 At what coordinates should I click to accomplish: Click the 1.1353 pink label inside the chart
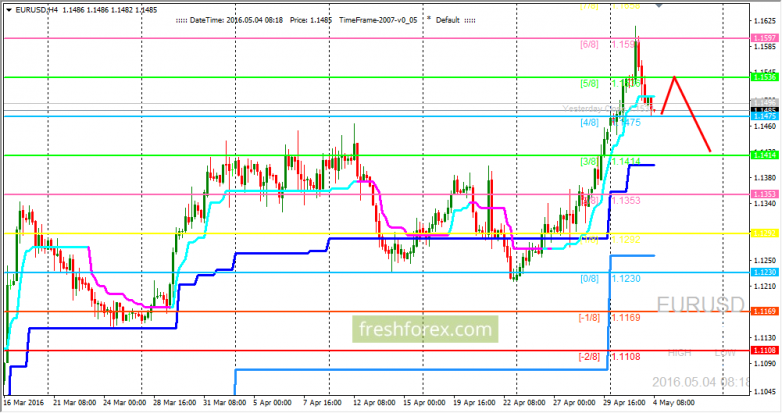coord(626,201)
